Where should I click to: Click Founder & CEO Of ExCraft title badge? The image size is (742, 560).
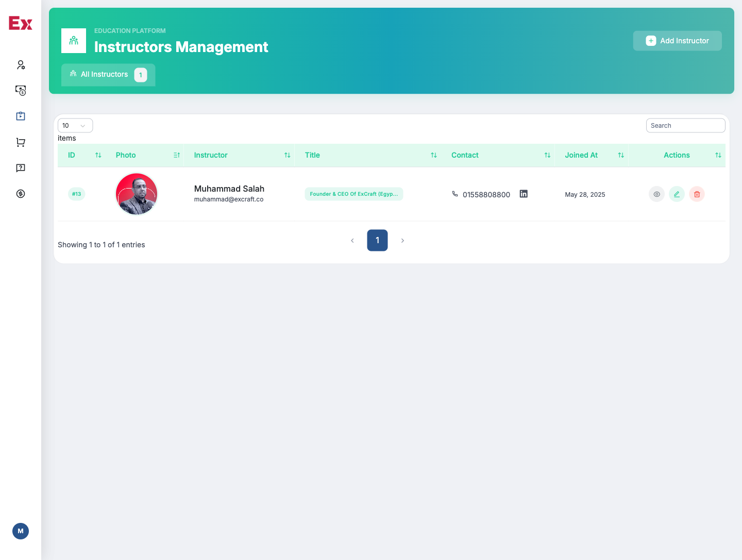(354, 194)
